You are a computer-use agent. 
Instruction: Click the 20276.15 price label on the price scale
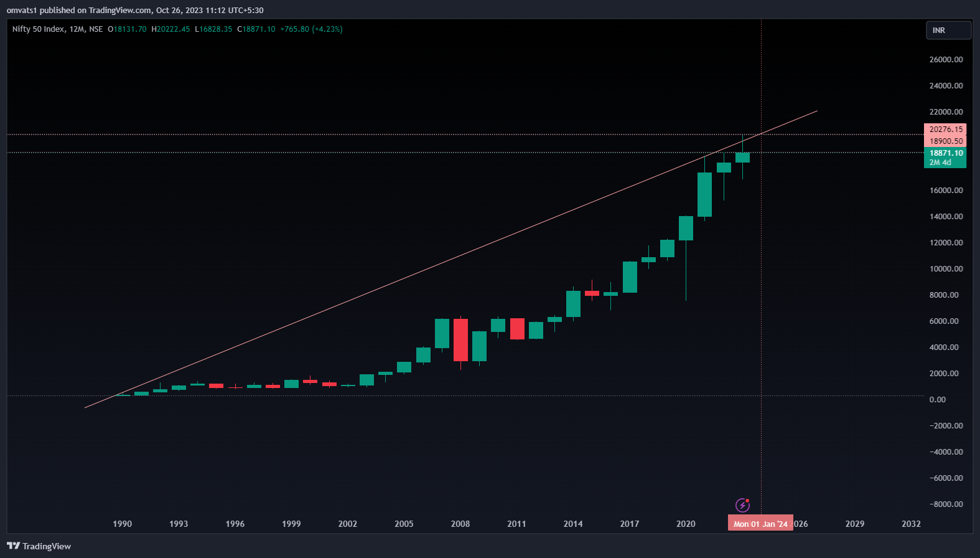945,130
